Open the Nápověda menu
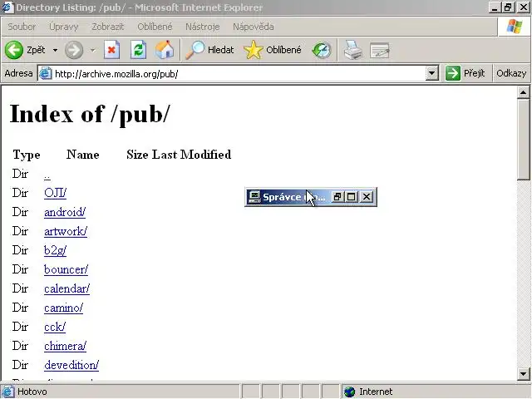Viewport: 532px width, 399px height. (x=253, y=27)
